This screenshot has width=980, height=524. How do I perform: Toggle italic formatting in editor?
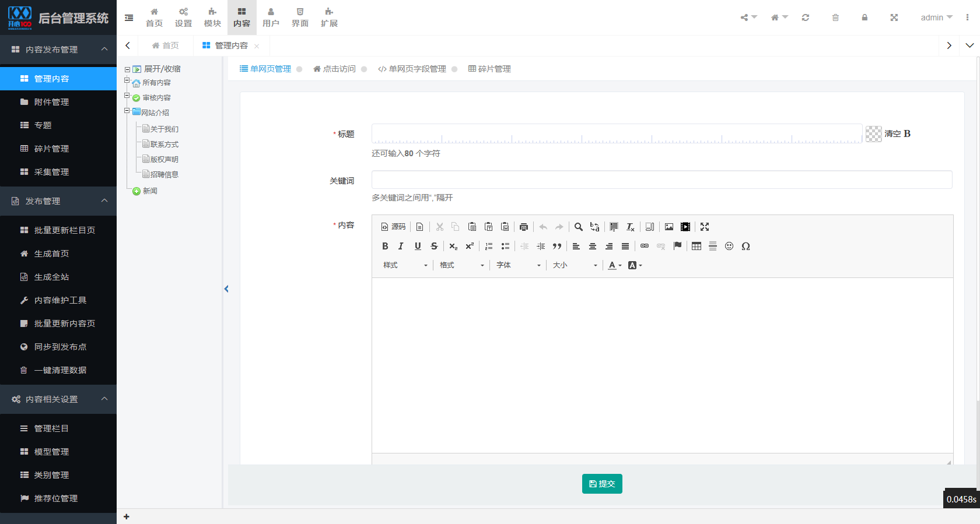click(x=401, y=246)
